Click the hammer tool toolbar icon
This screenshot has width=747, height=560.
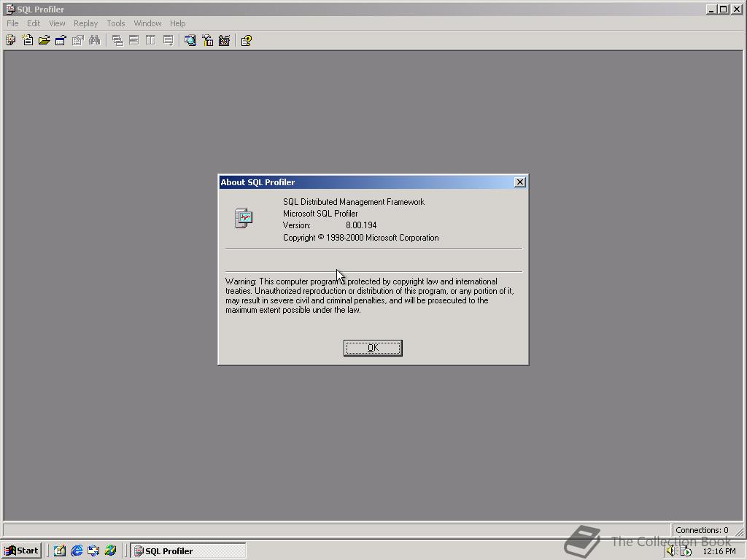point(207,41)
